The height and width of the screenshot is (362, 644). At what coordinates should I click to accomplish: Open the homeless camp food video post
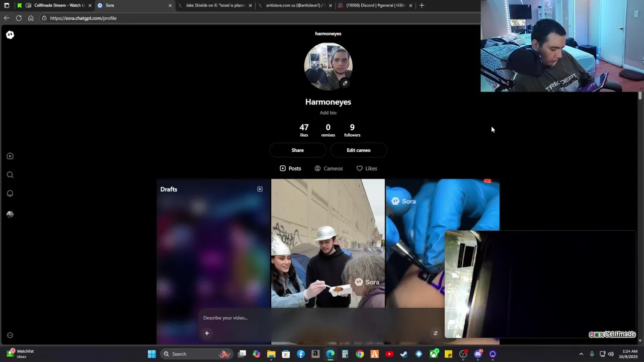point(328,243)
